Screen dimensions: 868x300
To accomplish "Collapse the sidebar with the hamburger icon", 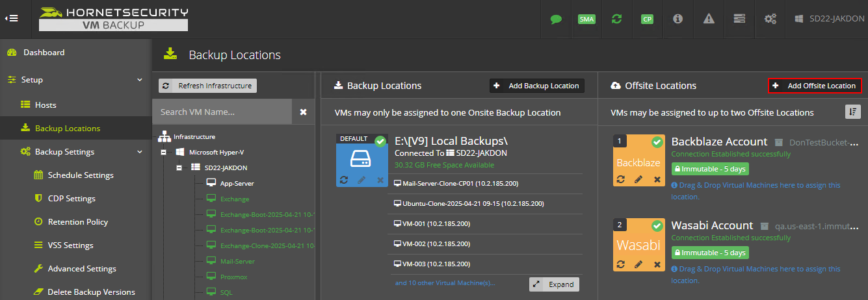I will tap(11, 18).
